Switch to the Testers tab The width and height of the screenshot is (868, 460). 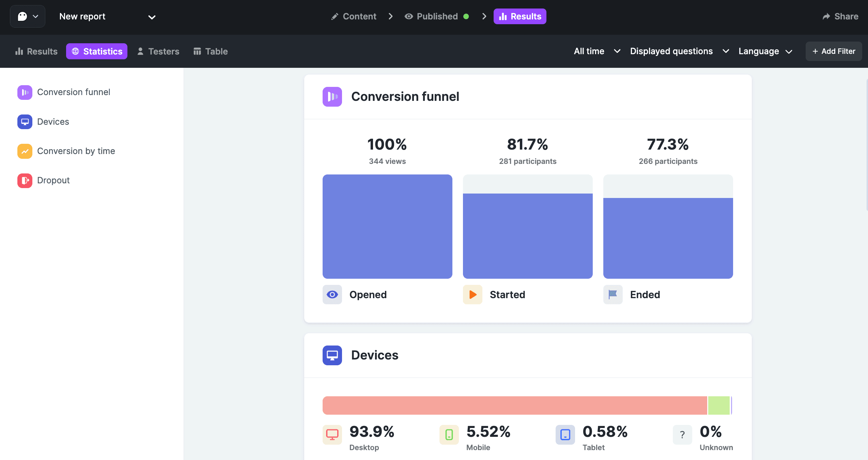click(x=158, y=51)
